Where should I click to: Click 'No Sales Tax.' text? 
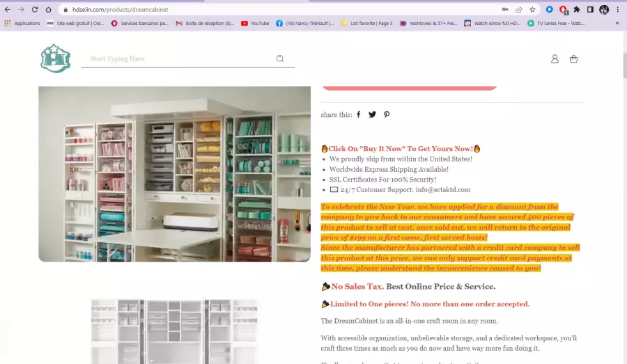pyautogui.click(x=357, y=287)
